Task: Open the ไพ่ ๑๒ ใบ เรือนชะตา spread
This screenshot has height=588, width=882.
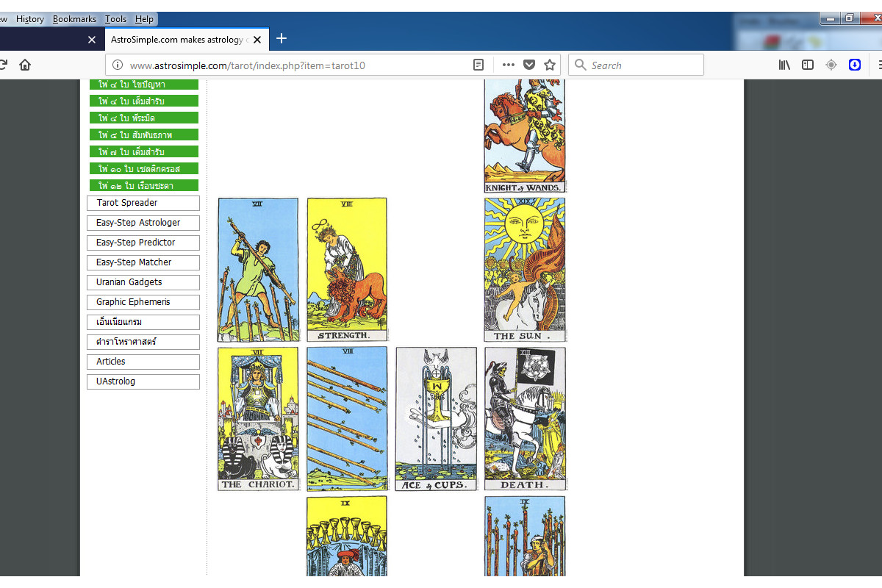Action: pos(144,185)
